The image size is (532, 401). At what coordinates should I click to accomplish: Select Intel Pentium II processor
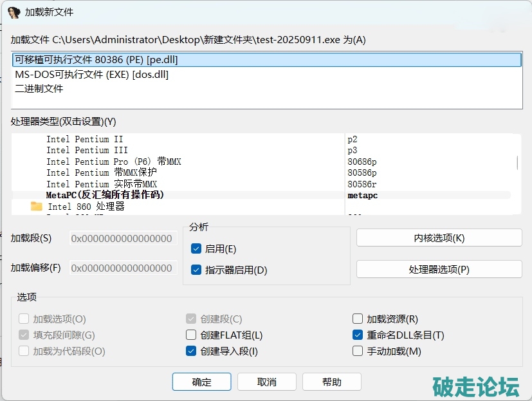tap(84, 139)
